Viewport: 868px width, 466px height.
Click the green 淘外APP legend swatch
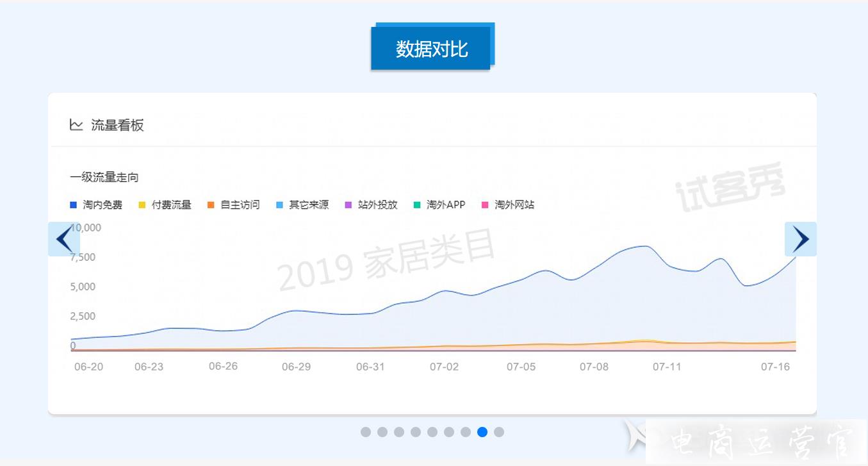[x=416, y=205]
